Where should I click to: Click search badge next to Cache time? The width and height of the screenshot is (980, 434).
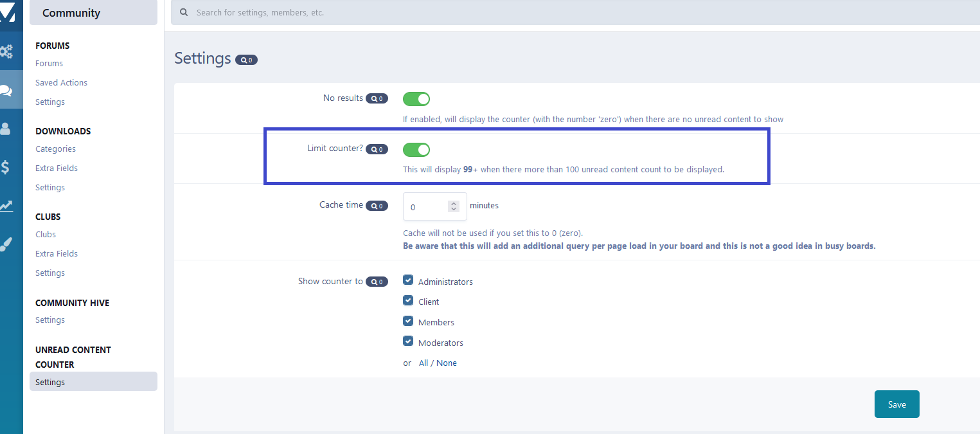[x=377, y=206]
